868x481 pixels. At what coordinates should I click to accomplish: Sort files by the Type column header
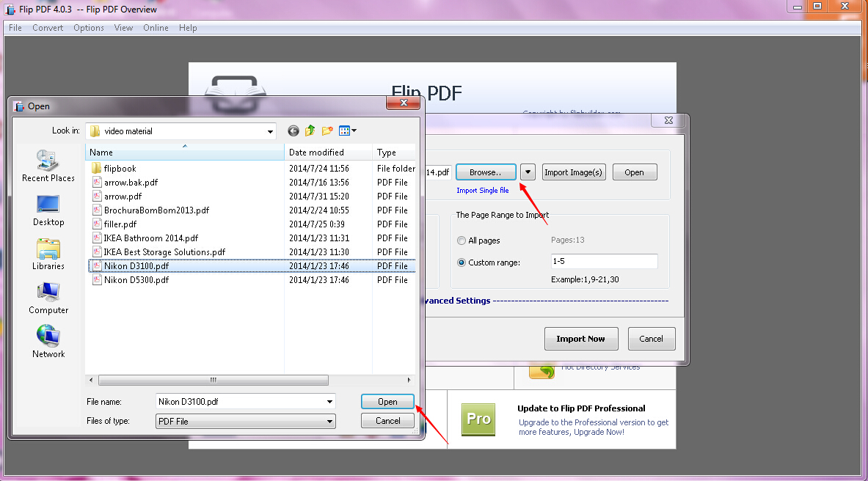393,153
